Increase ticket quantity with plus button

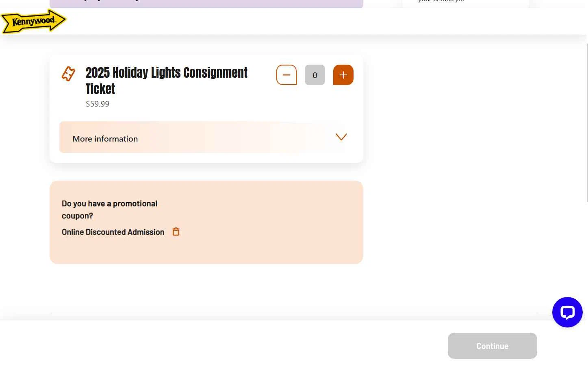click(343, 75)
